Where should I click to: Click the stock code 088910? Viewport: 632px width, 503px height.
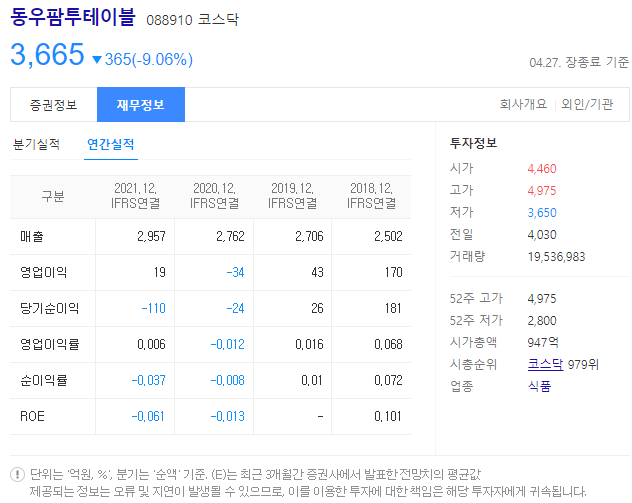point(169,20)
